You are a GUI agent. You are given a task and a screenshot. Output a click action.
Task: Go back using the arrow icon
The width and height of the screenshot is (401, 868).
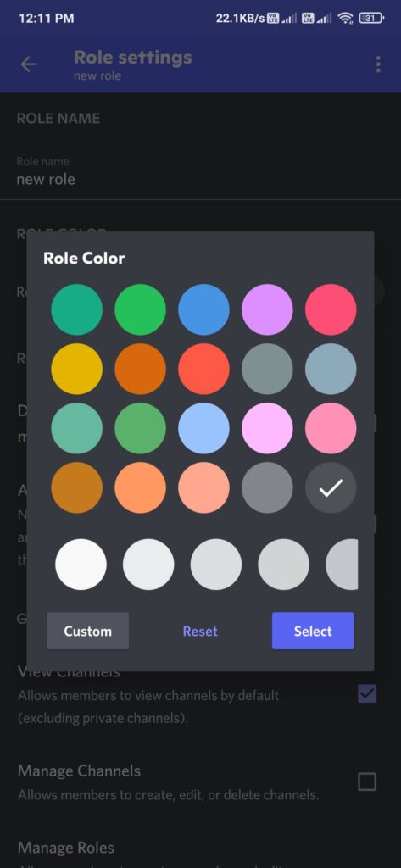pyautogui.click(x=28, y=64)
